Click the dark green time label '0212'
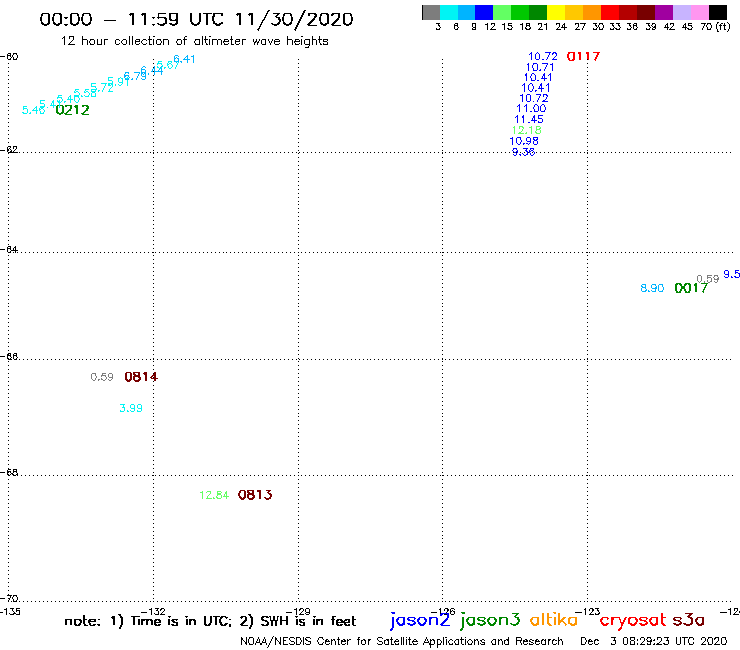Screen dimensions: 740x650 pyautogui.click(x=72, y=110)
